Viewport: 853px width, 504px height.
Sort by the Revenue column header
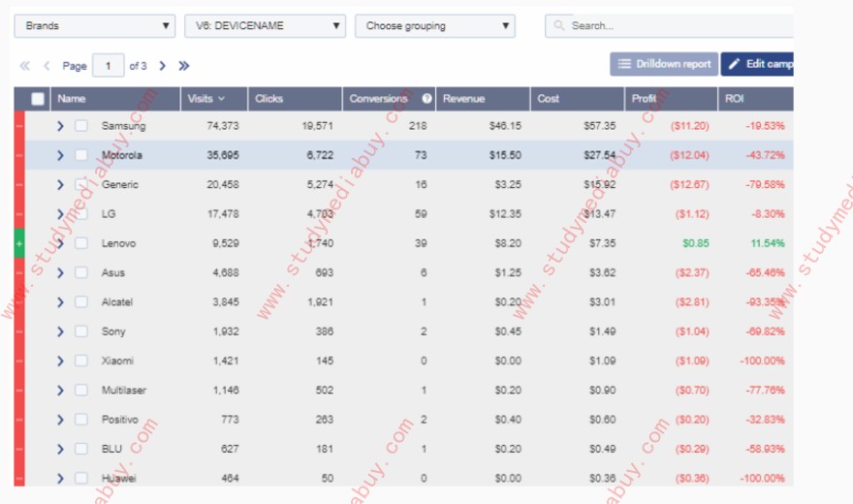click(483, 99)
